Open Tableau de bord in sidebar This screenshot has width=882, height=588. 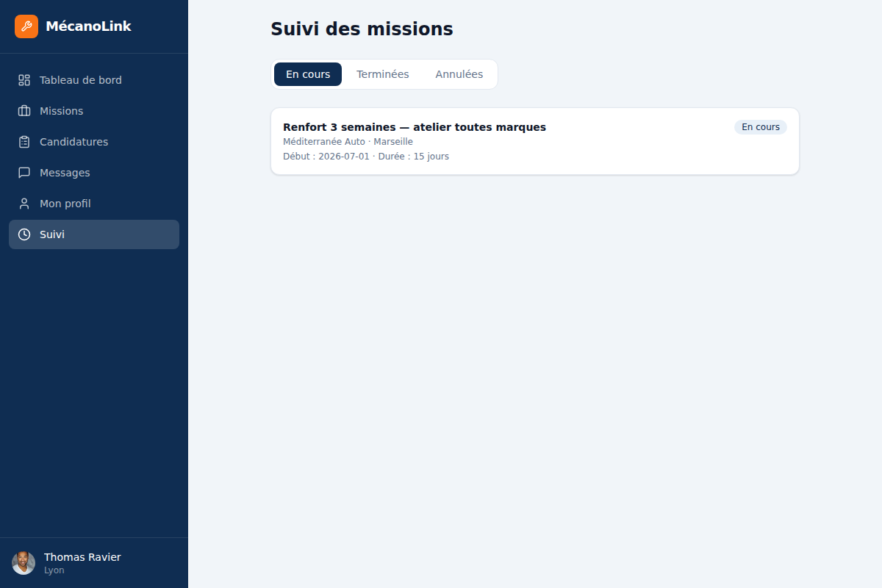pyautogui.click(x=94, y=80)
